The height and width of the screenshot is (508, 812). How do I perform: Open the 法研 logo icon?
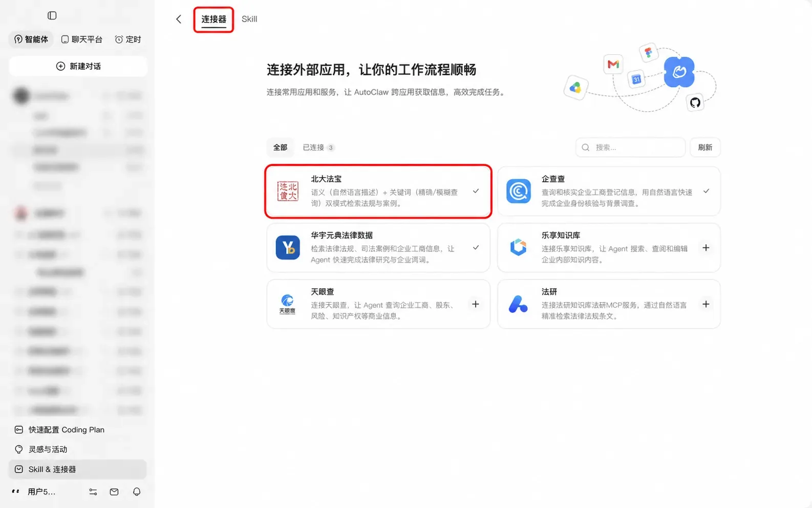coord(518,304)
